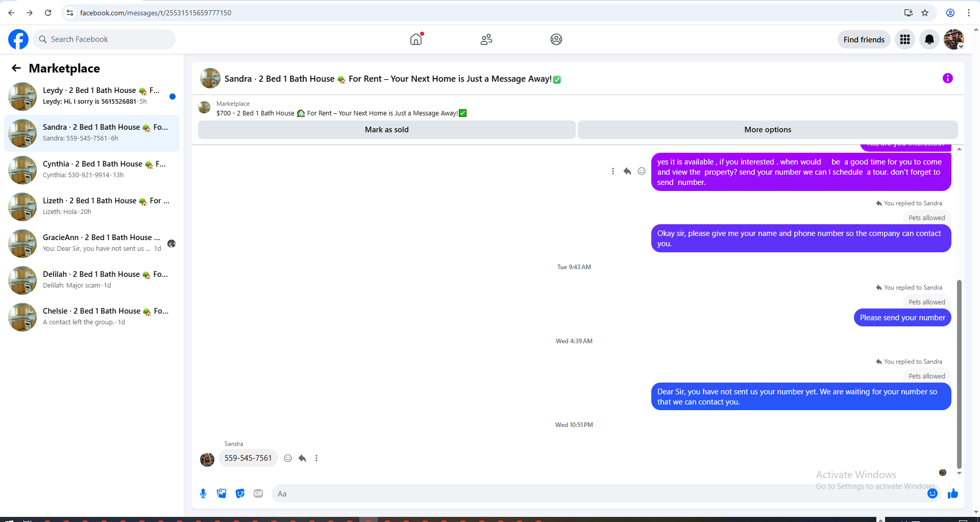Reply to Sandra's 559-545-7561 message
Screen dimensions: 980x522
click(x=302, y=458)
